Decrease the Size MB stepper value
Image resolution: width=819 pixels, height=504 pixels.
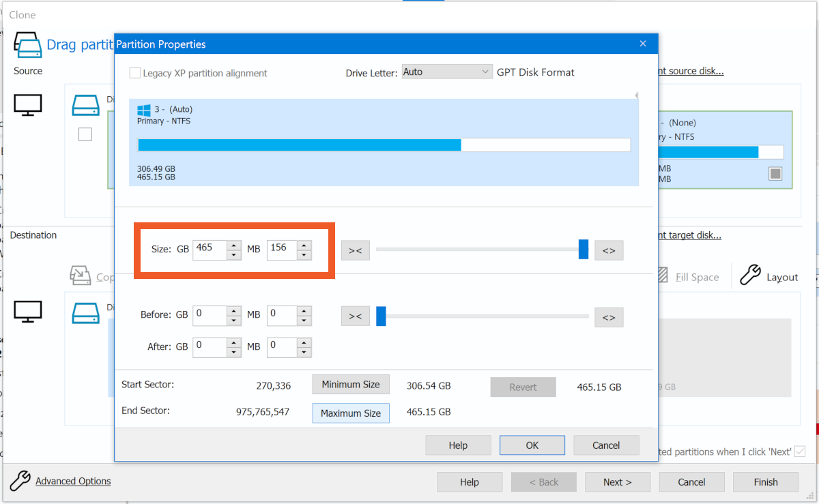click(x=304, y=255)
